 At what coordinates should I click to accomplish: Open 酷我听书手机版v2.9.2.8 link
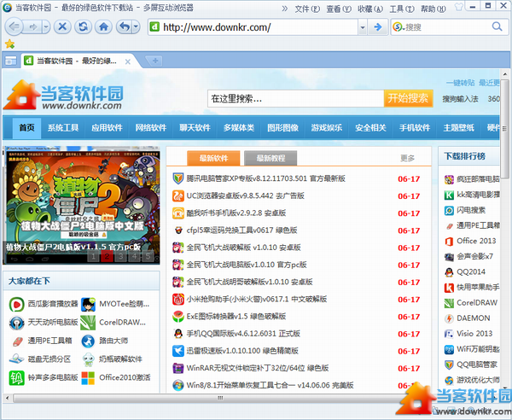click(x=236, y=213)
